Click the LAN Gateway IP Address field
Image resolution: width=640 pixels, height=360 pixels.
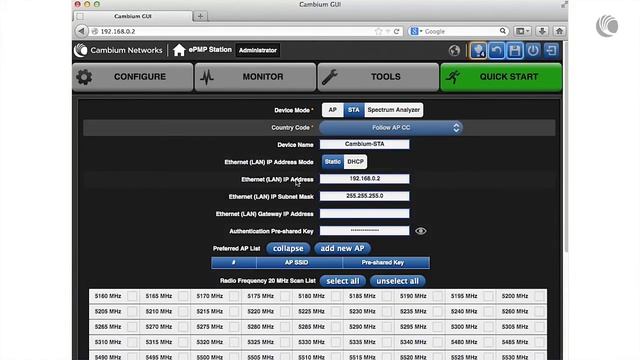point(364,213)
